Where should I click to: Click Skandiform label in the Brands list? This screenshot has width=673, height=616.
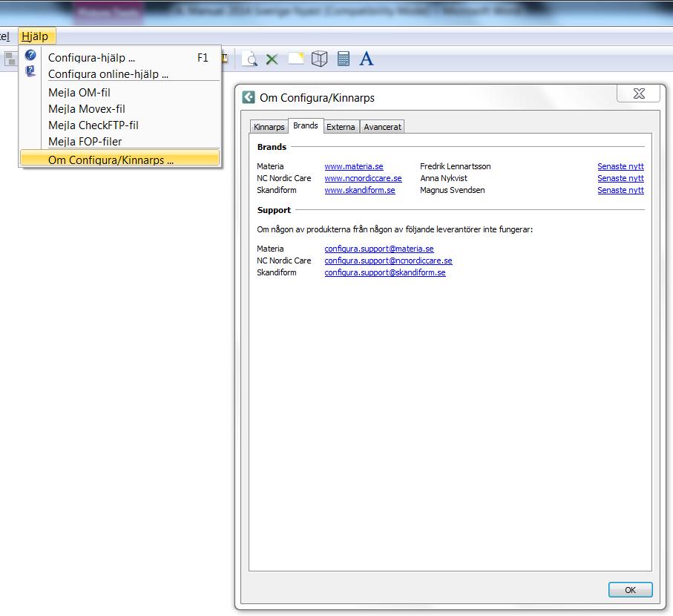(x=277, y=190)
